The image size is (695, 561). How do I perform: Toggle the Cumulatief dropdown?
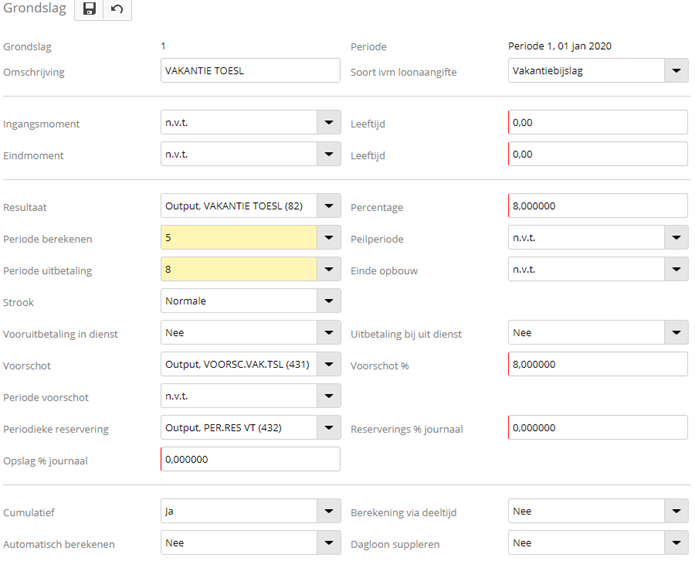(x=329, y=511)
